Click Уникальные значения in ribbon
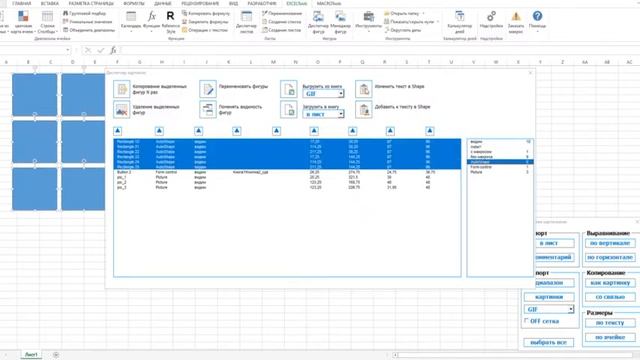 [88, 22]
